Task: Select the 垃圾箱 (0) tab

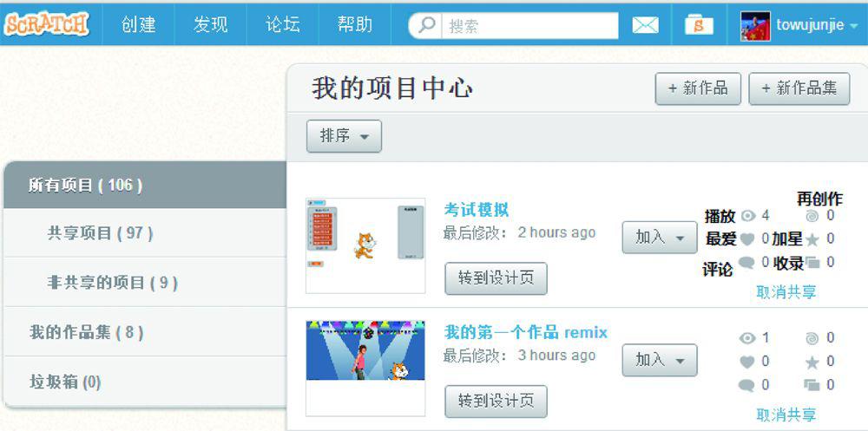Action: (x=145, y=382)
